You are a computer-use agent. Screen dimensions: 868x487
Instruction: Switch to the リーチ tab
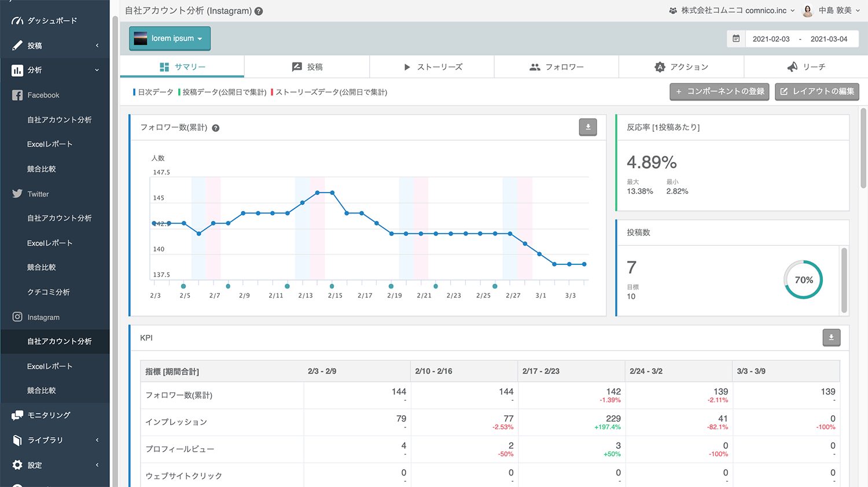[x=806, y=67]
